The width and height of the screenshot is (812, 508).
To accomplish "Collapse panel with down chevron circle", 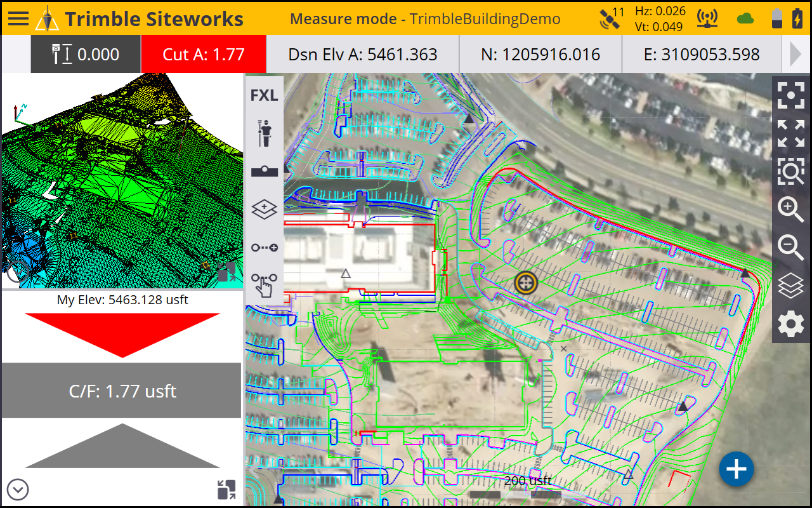I will click(x=18, y=490).
